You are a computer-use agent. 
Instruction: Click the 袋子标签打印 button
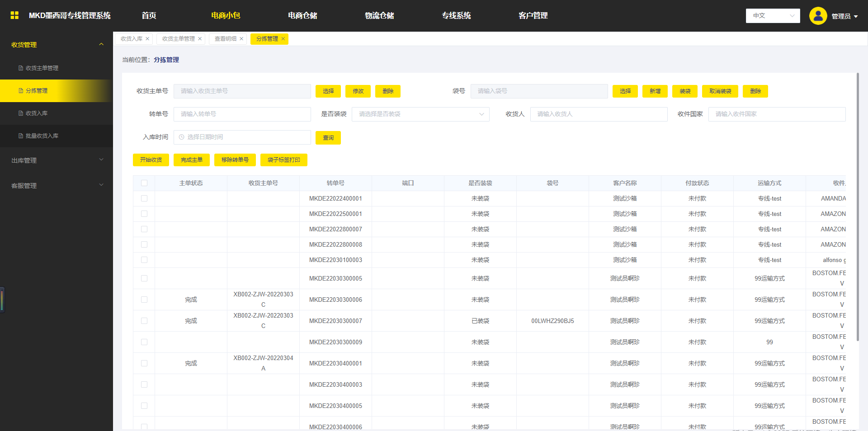click(283, 160)
